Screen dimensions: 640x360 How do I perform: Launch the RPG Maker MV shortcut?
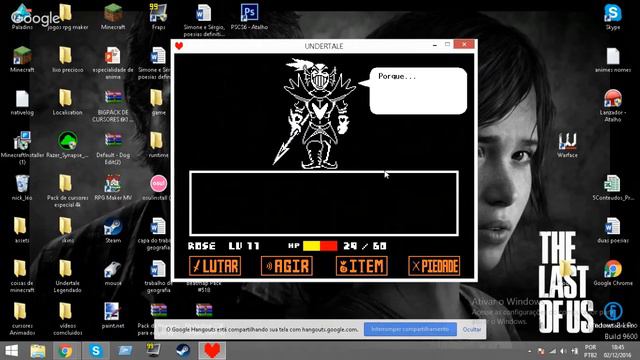[x=113, y=188]
